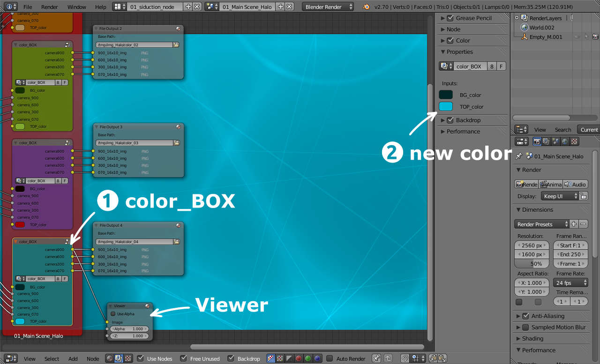Image resolution: width=600 pixels, height=364 pixels.
Task: Select the Texture nodes icon in the header
Action: pos(127,358)
